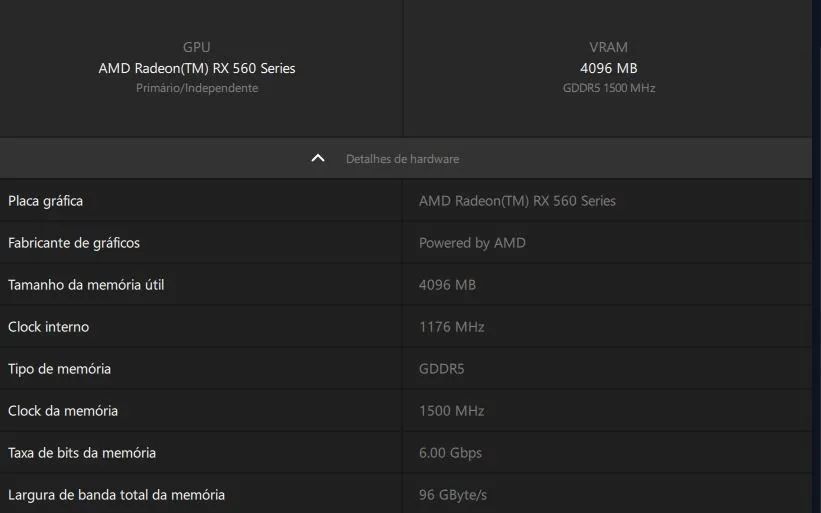Select 'Tamanho da memória útil' label

(x=86, y=285)
